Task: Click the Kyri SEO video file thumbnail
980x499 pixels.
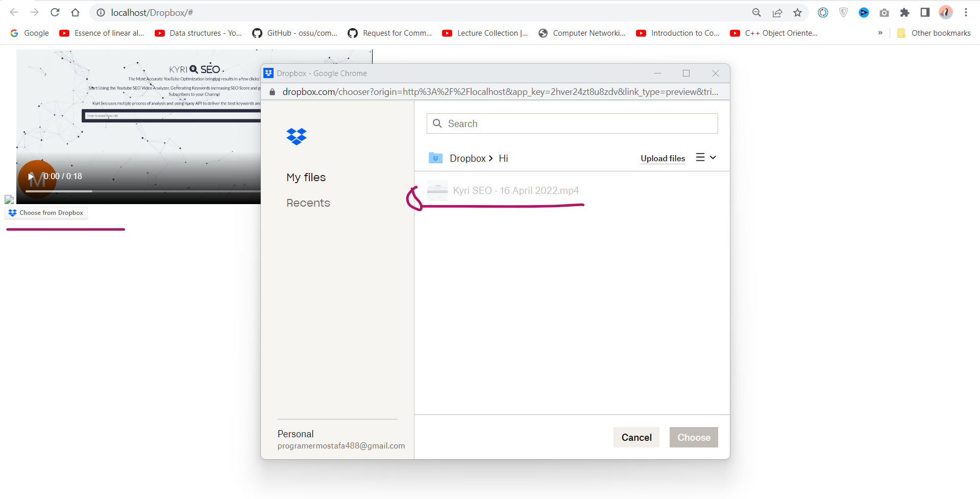Action: tap(437, 190)
